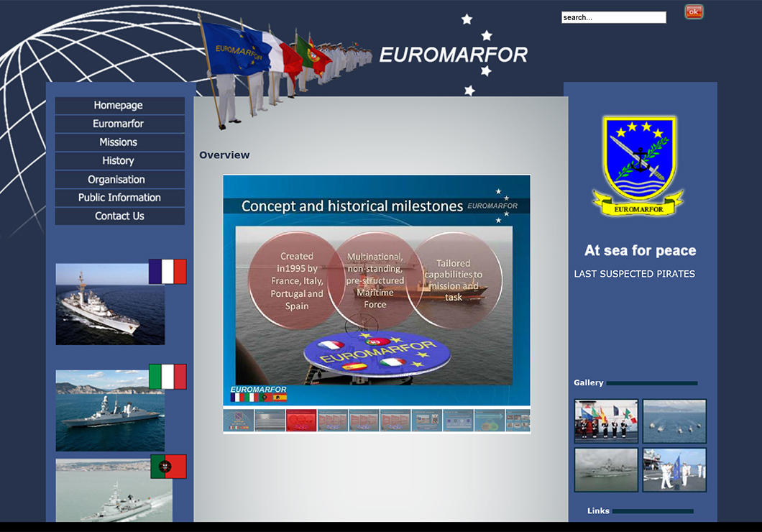
Task: Select the slide thumbnail showing the emblem and flags
Action: [239, 421]
